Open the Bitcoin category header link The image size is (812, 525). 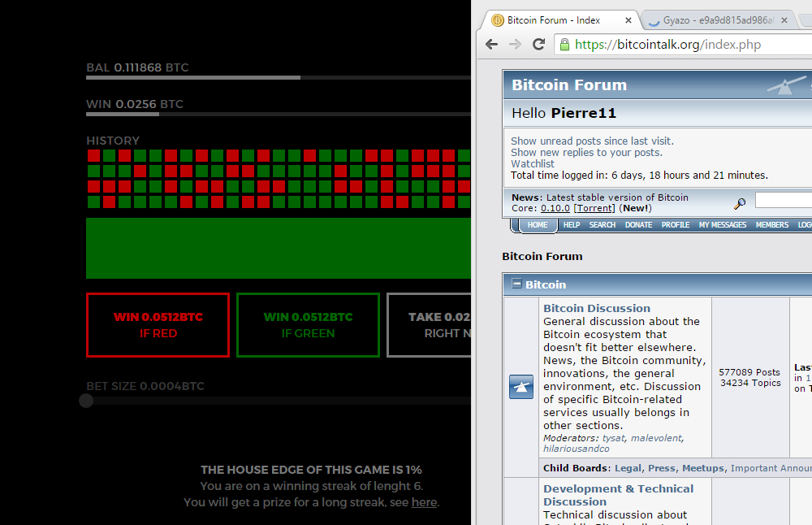(546, 284)
